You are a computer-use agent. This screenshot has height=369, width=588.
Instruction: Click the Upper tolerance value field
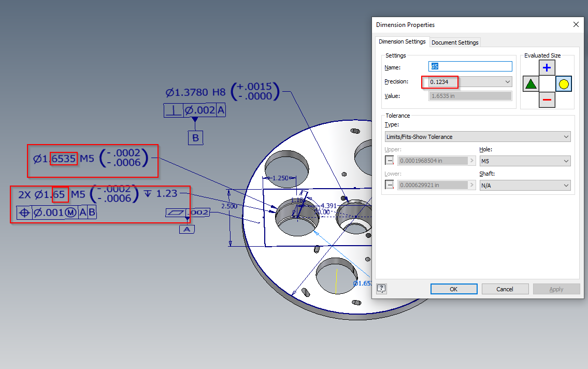pyautogui.click(x=433, y=161)
